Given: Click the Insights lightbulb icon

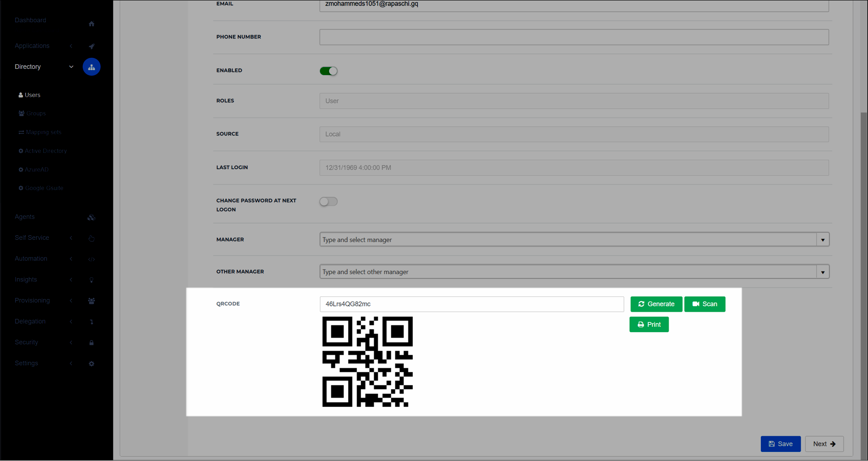Looking at the screenshot, I should point(91,280).
